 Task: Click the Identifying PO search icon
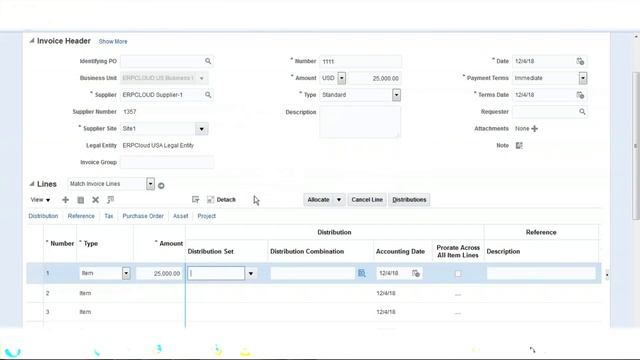(208, 61)
